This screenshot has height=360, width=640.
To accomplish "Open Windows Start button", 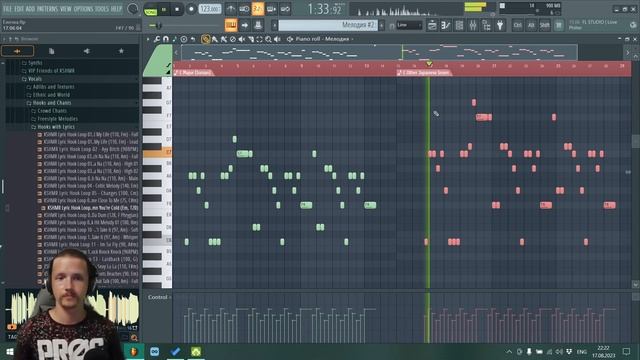I will pyautogui.click(x=9, y=352).
